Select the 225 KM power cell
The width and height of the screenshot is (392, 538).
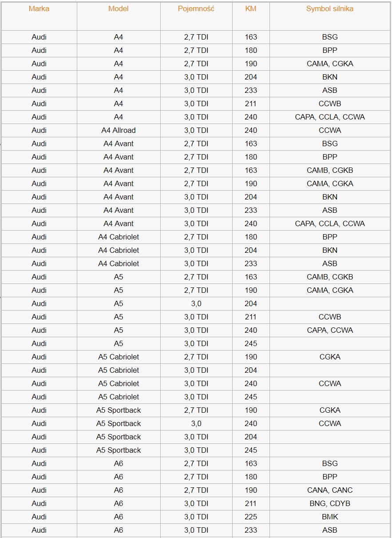tap(251, 517)
